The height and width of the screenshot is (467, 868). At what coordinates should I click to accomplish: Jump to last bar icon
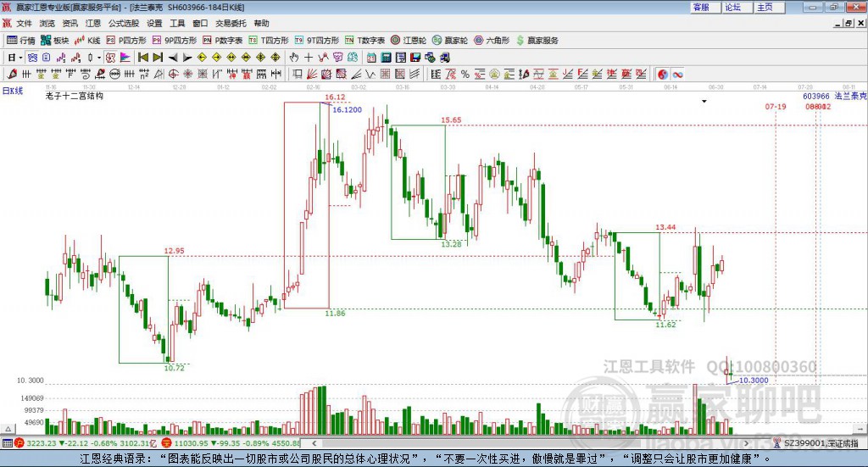pyautogui.click(x=158, y=58)
